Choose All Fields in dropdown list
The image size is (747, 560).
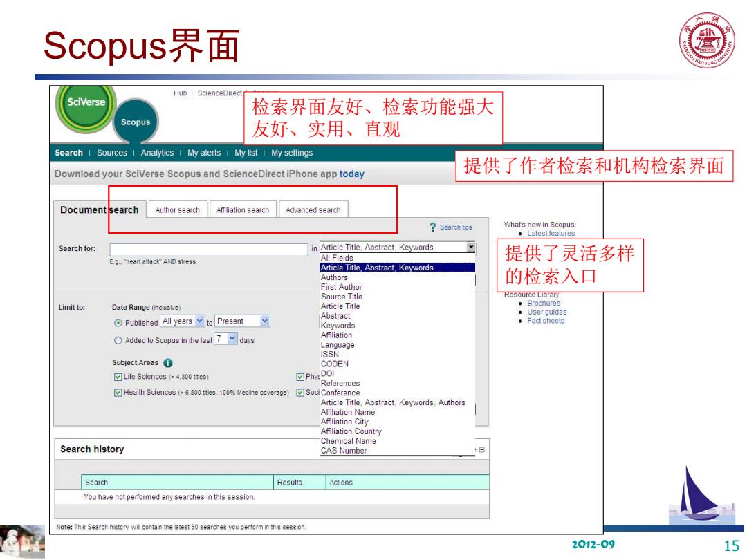click(337, 258)
